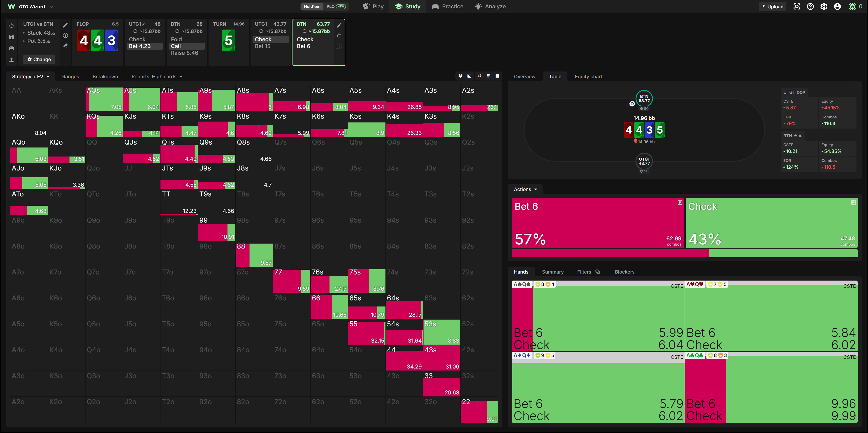Viewport: 868px width, 433px height.
Task: Select the dotted grid matrix layout
Action: click(488, 76)
